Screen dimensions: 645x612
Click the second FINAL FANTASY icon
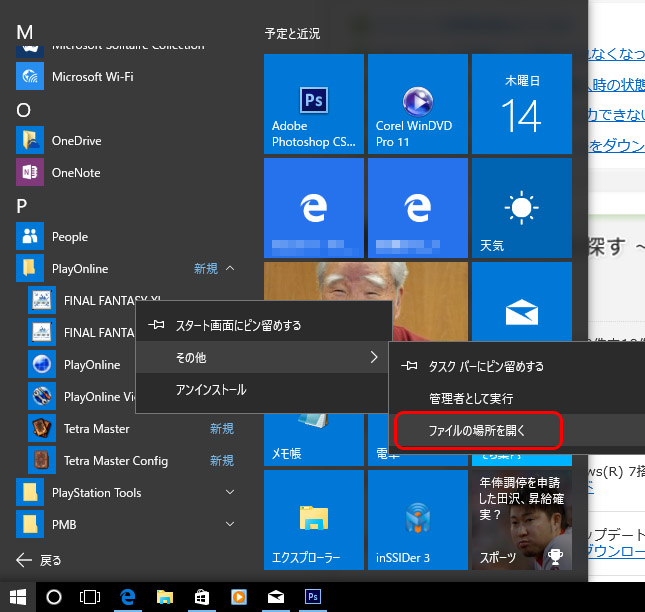tap(42, 332)
